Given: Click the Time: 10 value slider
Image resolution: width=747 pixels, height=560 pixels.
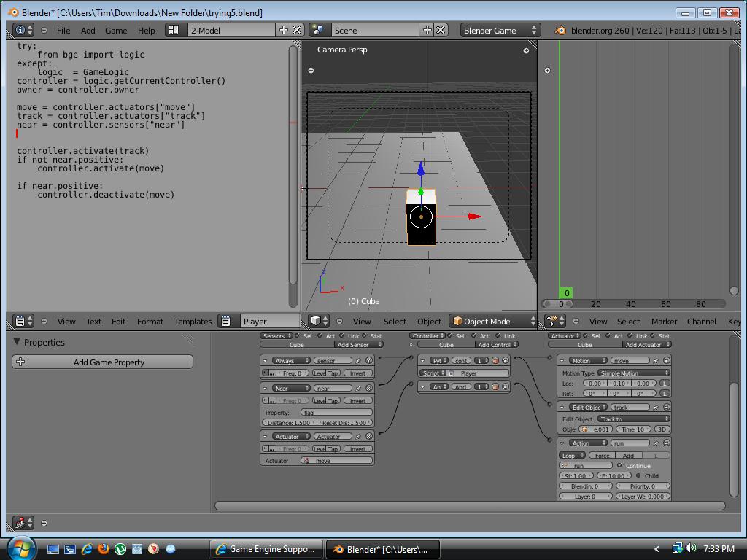Looking at the screenshot, I should (x=632, y=429).
